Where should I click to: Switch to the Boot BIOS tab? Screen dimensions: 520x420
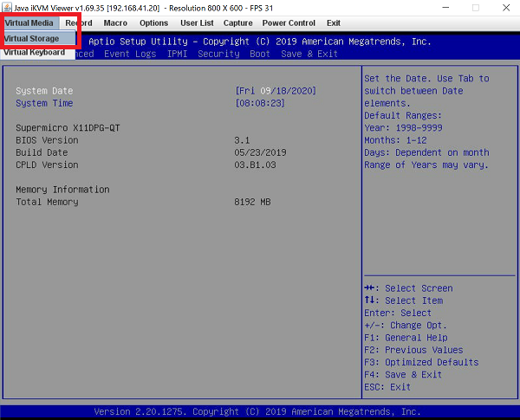259,54
